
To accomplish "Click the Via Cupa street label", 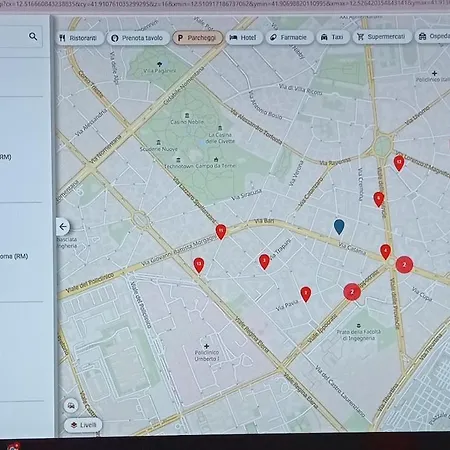I will [x=422, y=294].
